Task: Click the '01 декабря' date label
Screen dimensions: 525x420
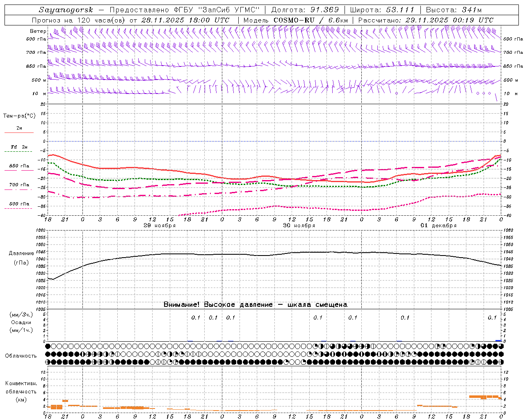Action: pyautogui.click(x=438, y=226)
